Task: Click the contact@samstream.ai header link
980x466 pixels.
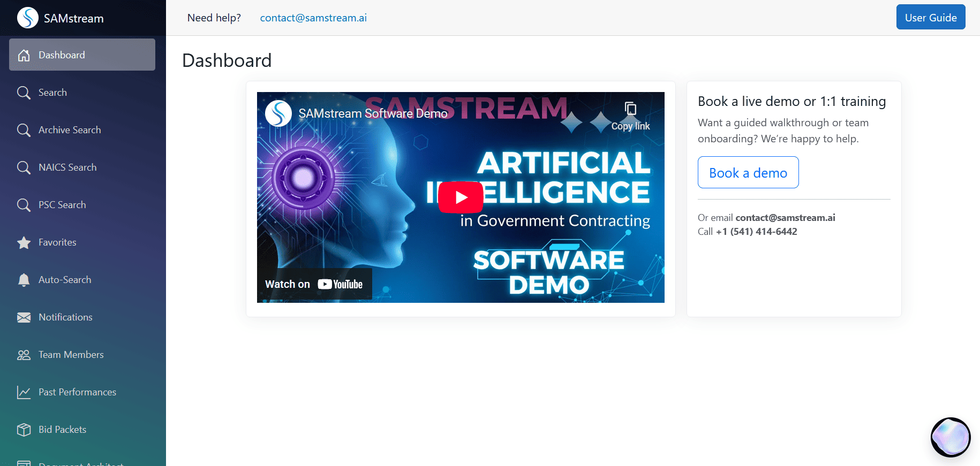Action: [x=313, y=18]
